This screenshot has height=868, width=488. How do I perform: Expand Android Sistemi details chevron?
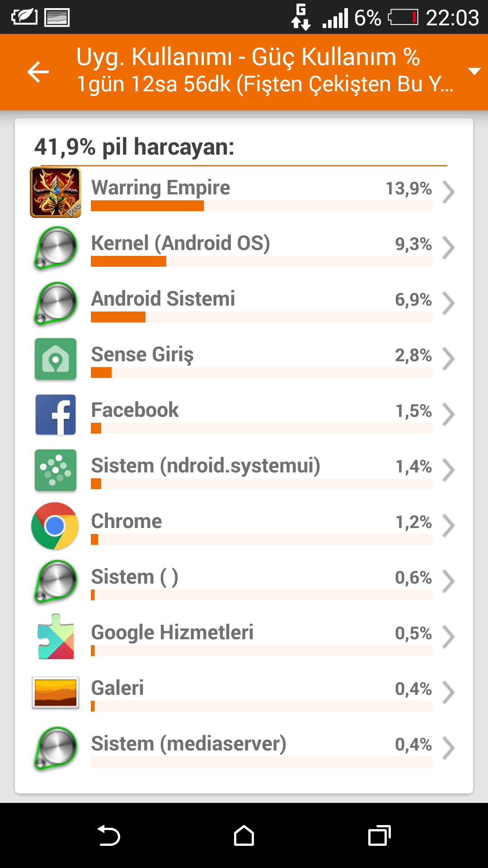tap(448, 303)
